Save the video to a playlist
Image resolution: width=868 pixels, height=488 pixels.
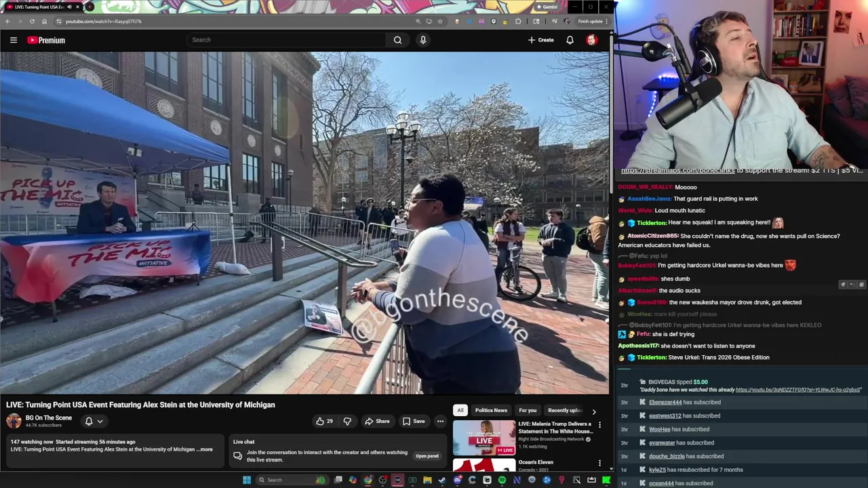(414, 422)
